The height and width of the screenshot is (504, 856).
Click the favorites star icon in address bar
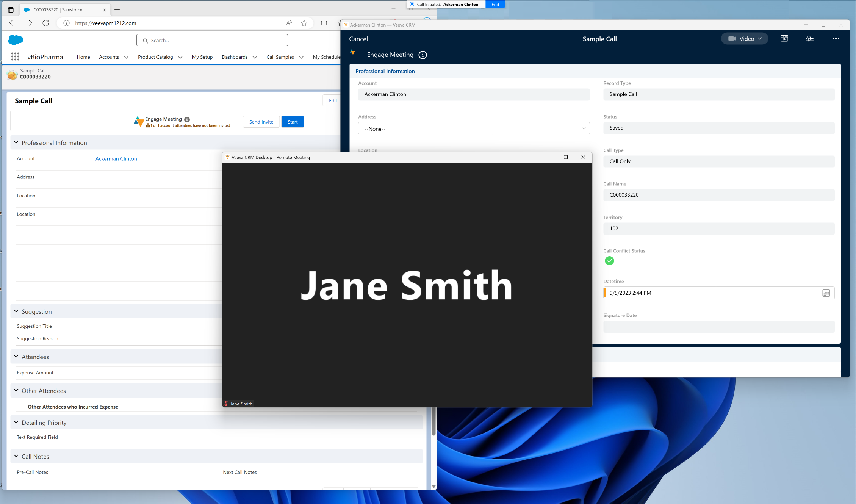click(x=304, y=23)
